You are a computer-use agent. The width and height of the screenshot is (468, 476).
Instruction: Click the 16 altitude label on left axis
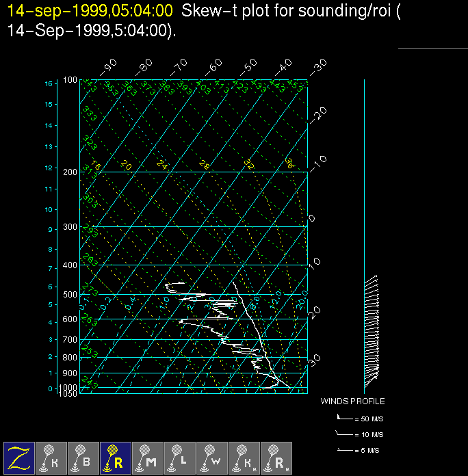[x=49, y=83]
